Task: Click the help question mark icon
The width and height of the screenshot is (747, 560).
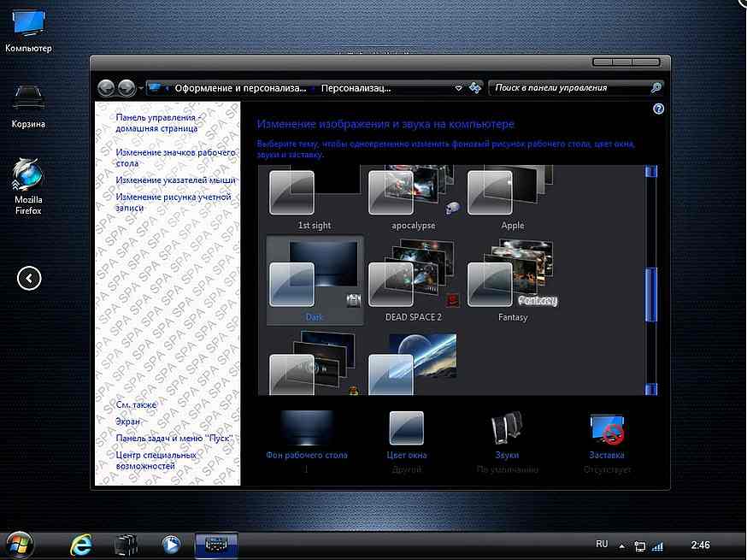Action: click(658, 109)
